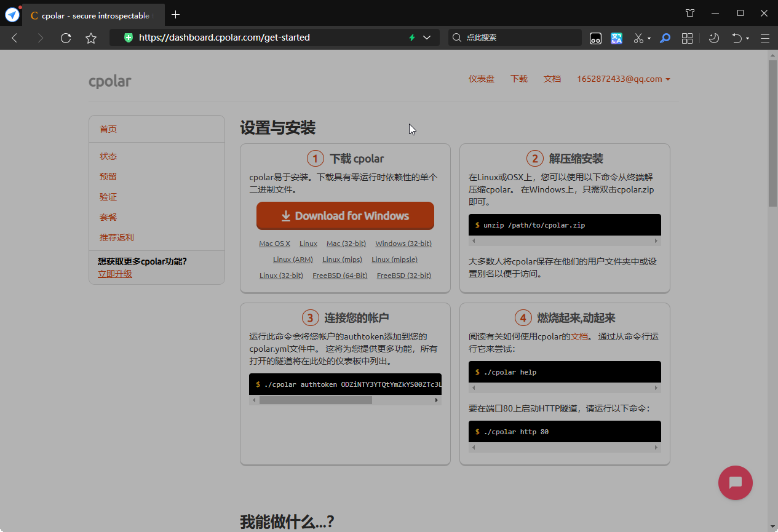Click the authtoken command scrollbar thumb
The width and height of the screenshot is (778, 532).
(316, 400)
